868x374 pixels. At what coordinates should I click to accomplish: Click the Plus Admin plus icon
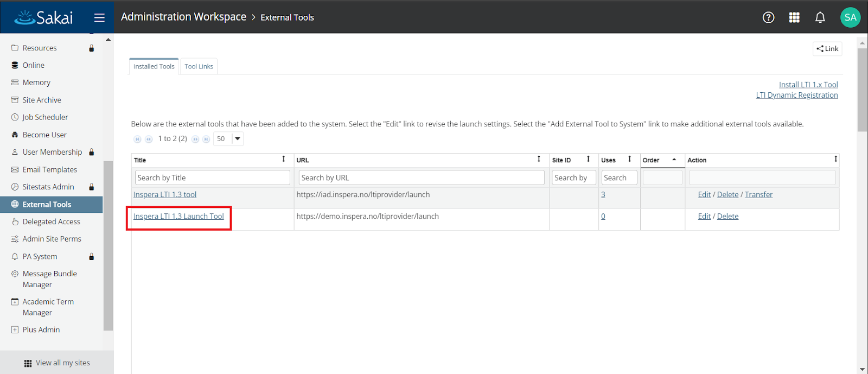tap(15, 329)
